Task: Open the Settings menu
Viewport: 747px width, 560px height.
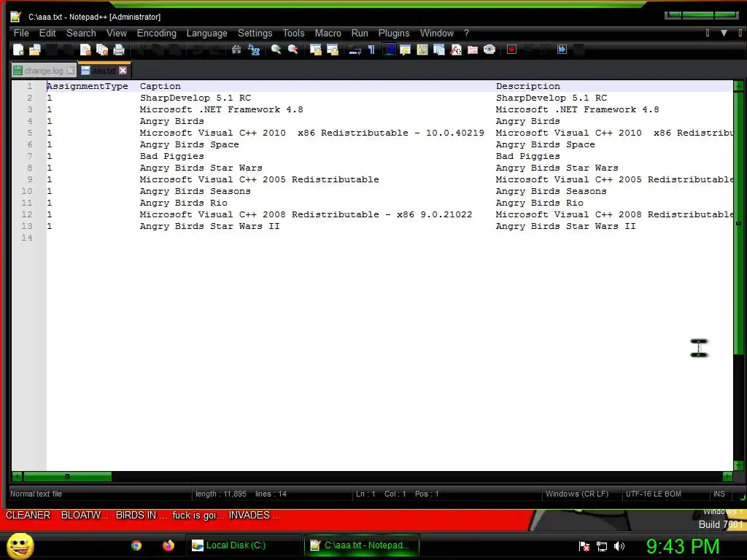Action: coord(255,33)
